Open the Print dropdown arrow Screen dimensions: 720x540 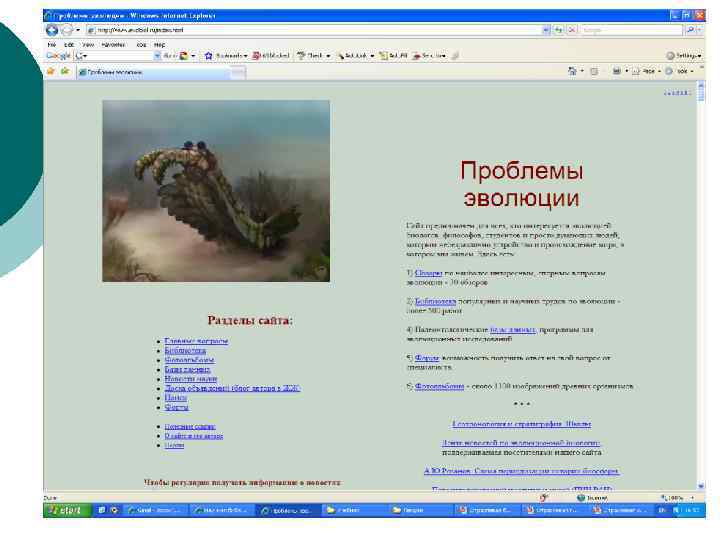pyautogui.click(x=626, y=72)
